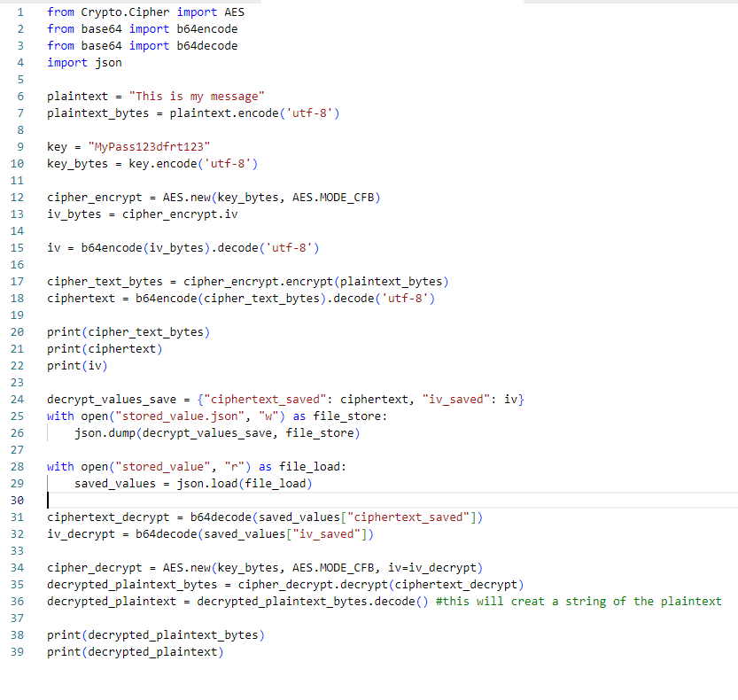738x700 pixels.
Task: Click AES.MODE_CFB on line 12
Action: click(x=333, y=198)
